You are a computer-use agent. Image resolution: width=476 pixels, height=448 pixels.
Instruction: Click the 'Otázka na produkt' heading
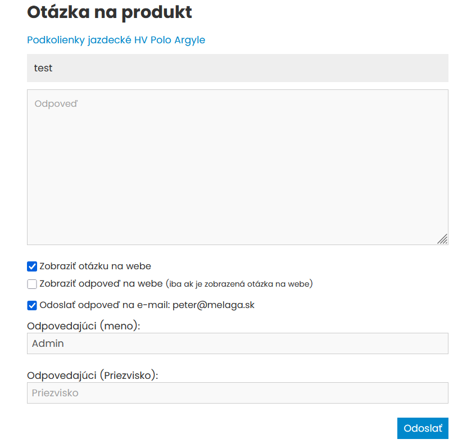point(109,12)
